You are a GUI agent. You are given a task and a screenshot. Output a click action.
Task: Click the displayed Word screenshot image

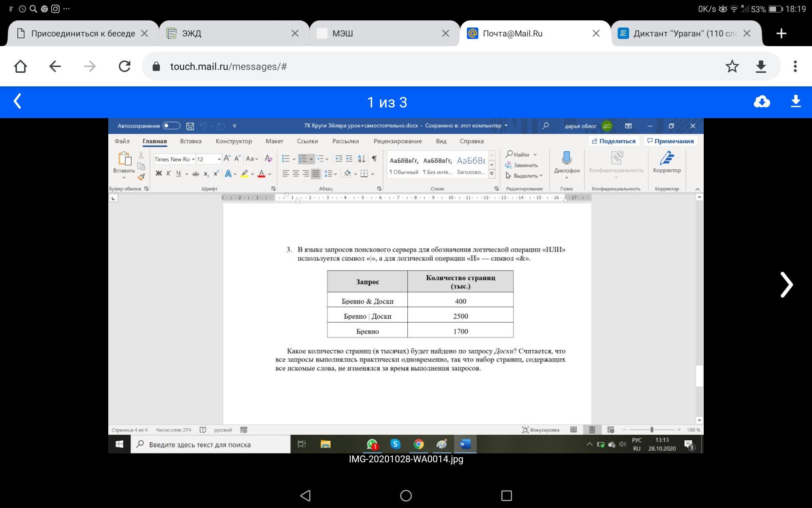[x=406, y=286]
